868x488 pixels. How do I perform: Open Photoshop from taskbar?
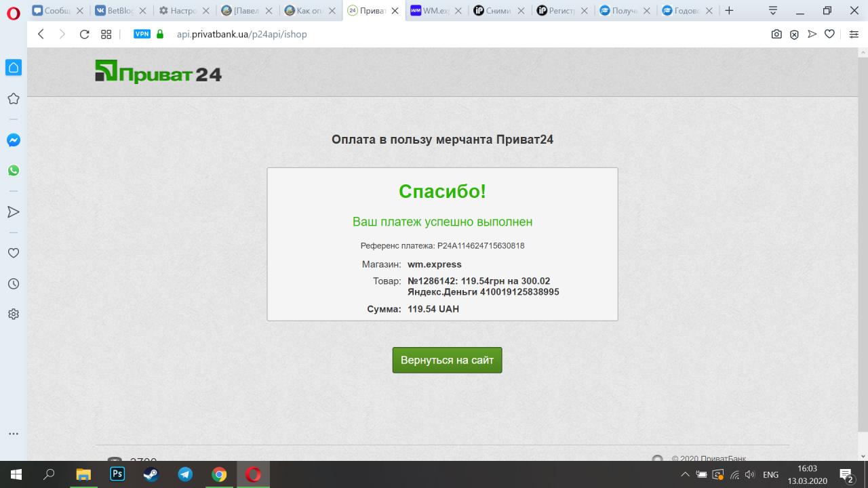pyautogui.click(x=117, y=474)
